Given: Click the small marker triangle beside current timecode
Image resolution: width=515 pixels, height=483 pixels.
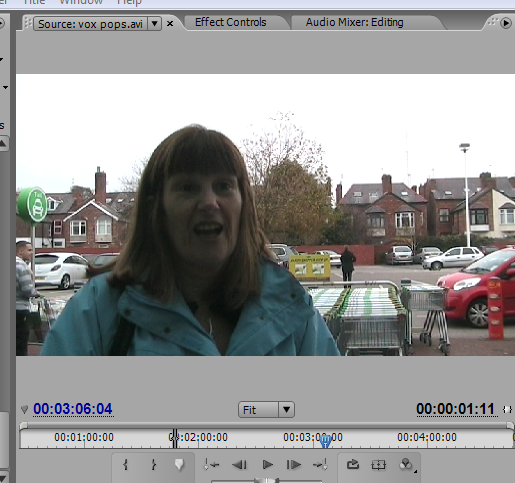Looking at the screenshot, I should (x=24, y=409).
